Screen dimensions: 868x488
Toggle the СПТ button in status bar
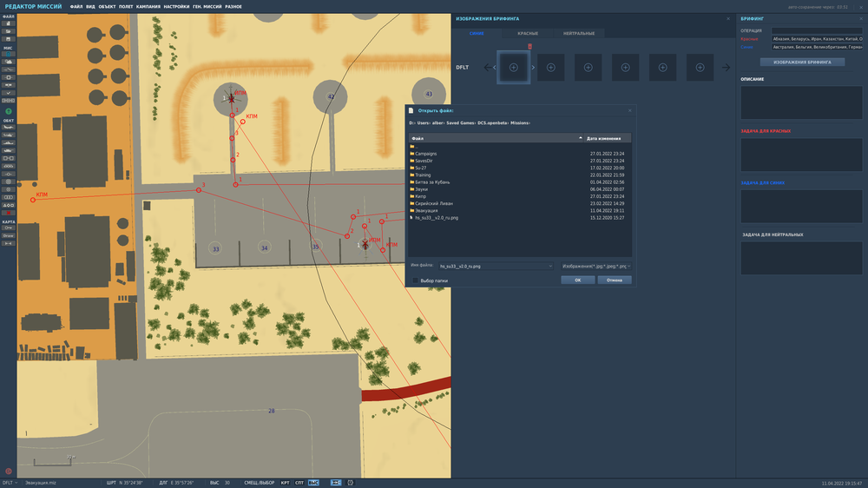pyautogui.click(x=299, y=483)
